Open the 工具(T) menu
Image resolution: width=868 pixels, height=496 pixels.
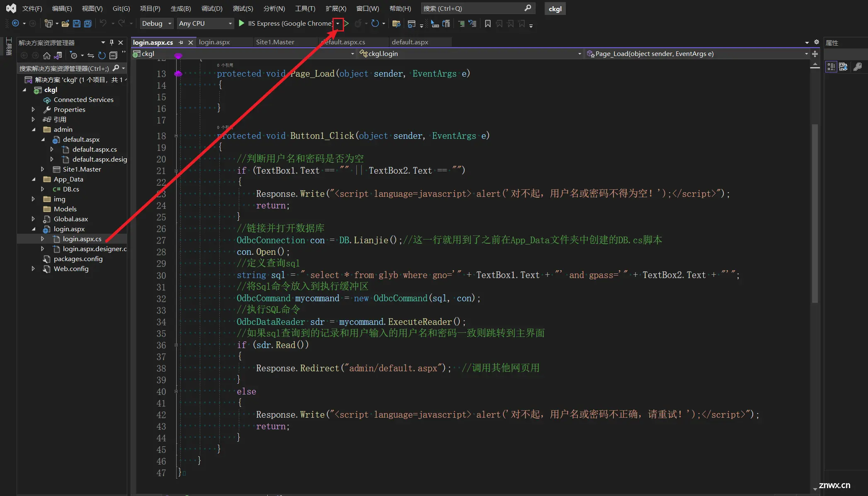click(305, 8)
